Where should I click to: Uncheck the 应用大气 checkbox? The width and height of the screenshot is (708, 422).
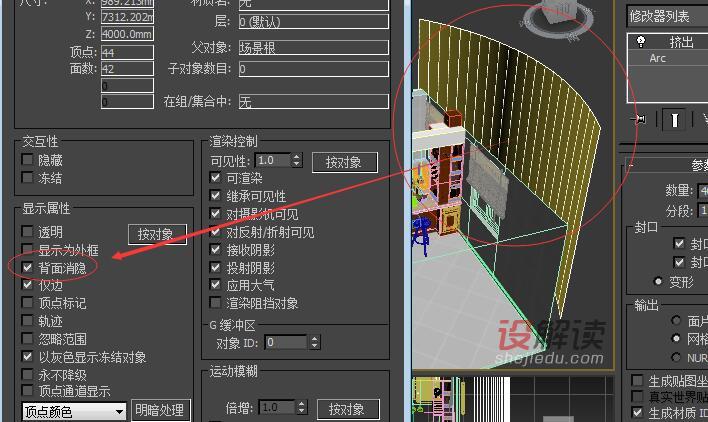(215, 285)
